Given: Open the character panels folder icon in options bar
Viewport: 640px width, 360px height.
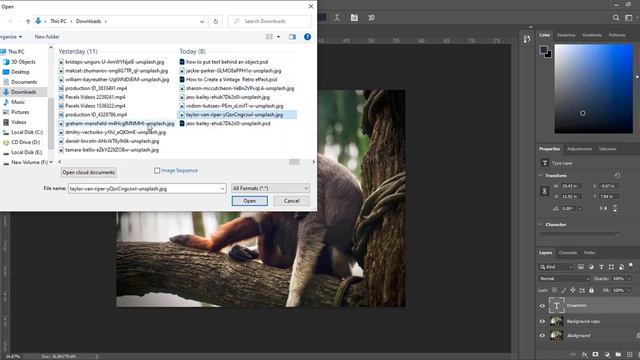Looking at the screenshot, I should tap(354, 18).
